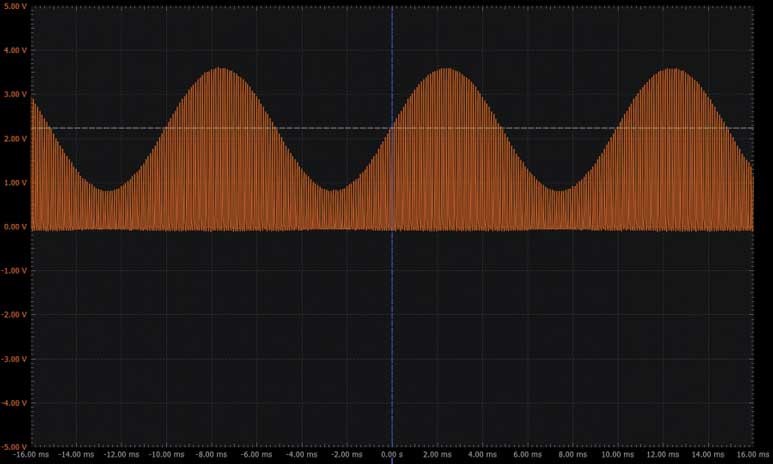Click the 16.00 ms time axis label

[x=750, y=453]
